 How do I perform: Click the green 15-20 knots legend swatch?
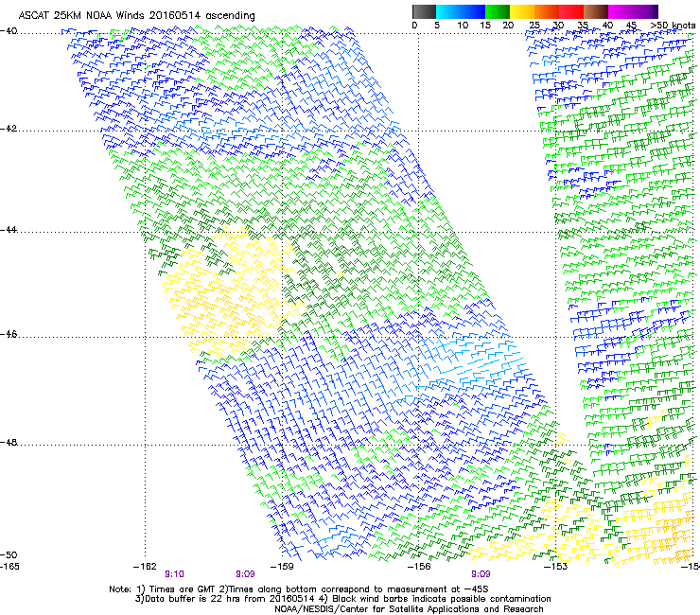[498, 11]
